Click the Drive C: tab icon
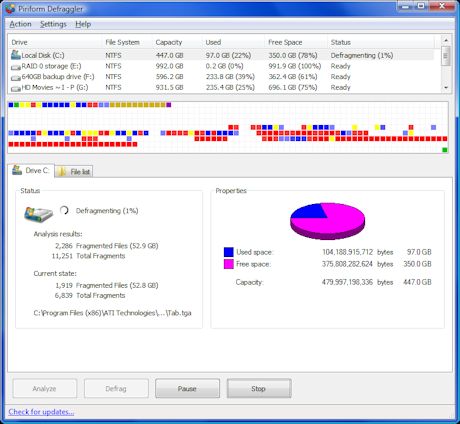Image resolution: width=460 pixels, height=424 pixels. tap(17, 170)
